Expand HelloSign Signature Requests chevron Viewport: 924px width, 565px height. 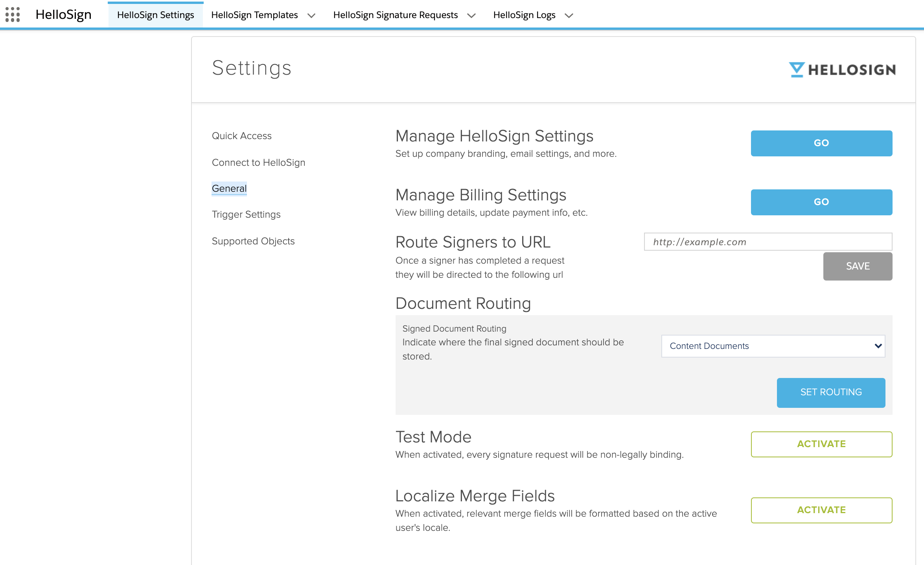[471, 15]
